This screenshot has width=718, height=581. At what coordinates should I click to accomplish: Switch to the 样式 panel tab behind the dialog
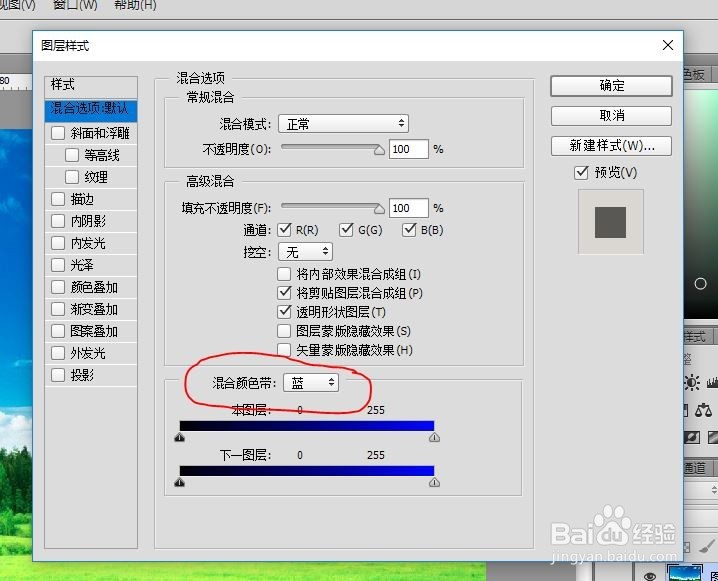(x=698, y=337)
